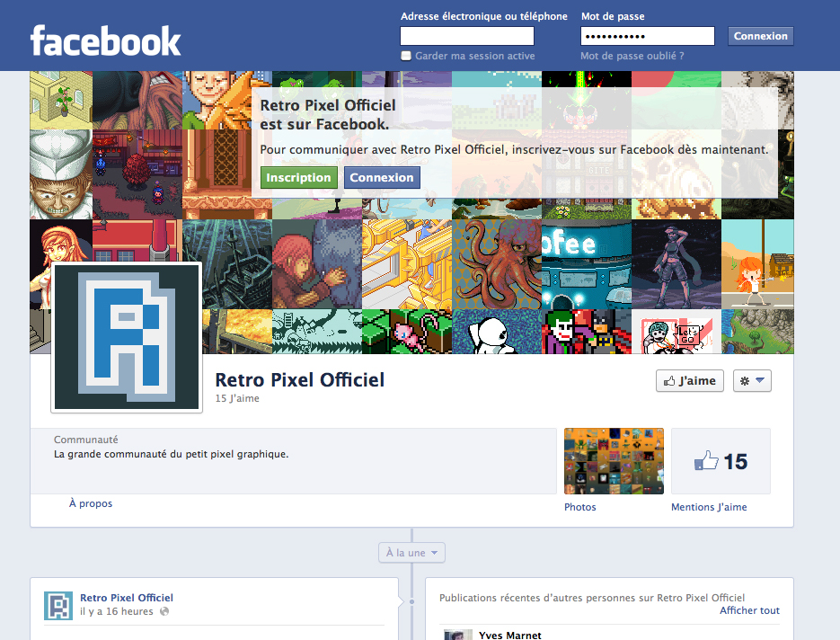Click the small page avatar beside the post
This screenshot has height=640, width=840.
[57, 606]
